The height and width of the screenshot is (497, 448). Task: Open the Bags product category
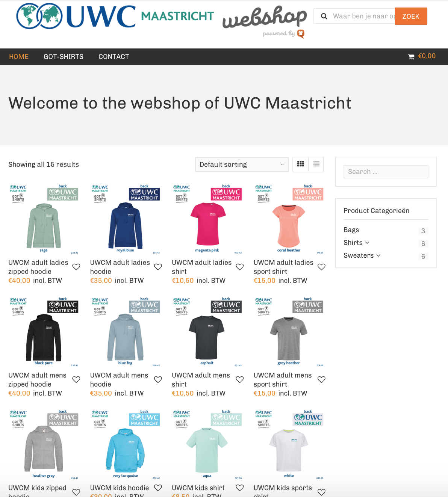351,230
